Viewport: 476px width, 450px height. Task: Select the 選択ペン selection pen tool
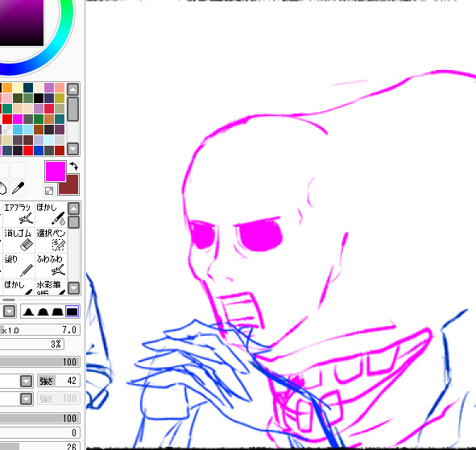coord(51,240)
